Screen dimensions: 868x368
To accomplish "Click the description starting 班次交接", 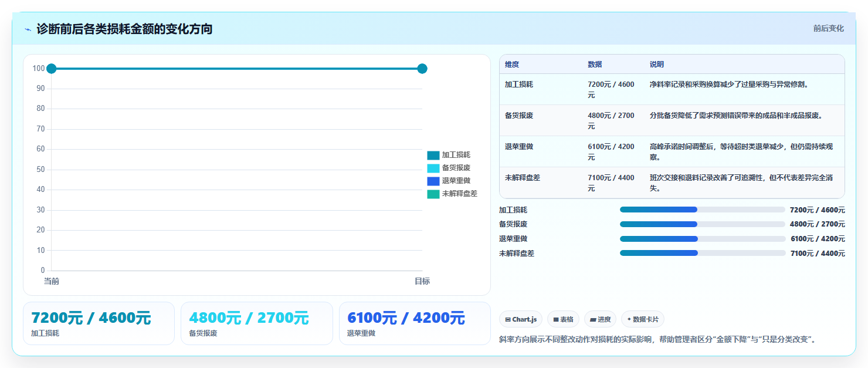I will point(741,183).
